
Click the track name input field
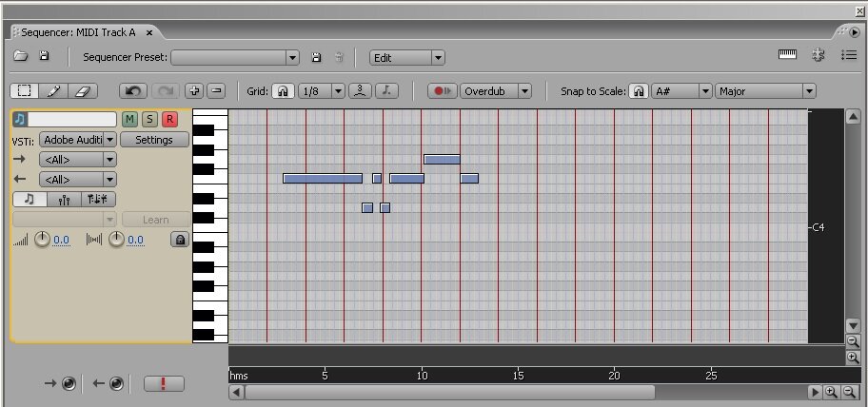point(72,119)
